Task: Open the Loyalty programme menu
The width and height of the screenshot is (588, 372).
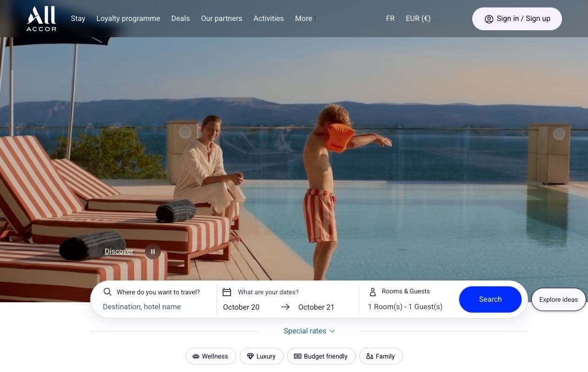Action: [128, 19]
